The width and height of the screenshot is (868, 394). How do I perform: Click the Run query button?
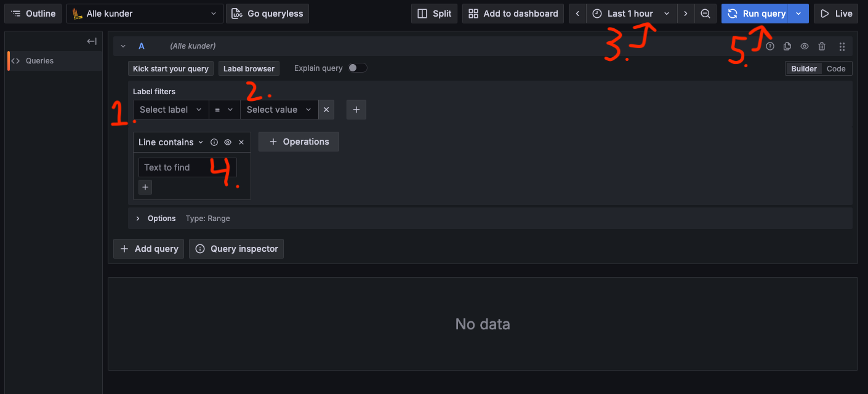click(x=757, y=14)
